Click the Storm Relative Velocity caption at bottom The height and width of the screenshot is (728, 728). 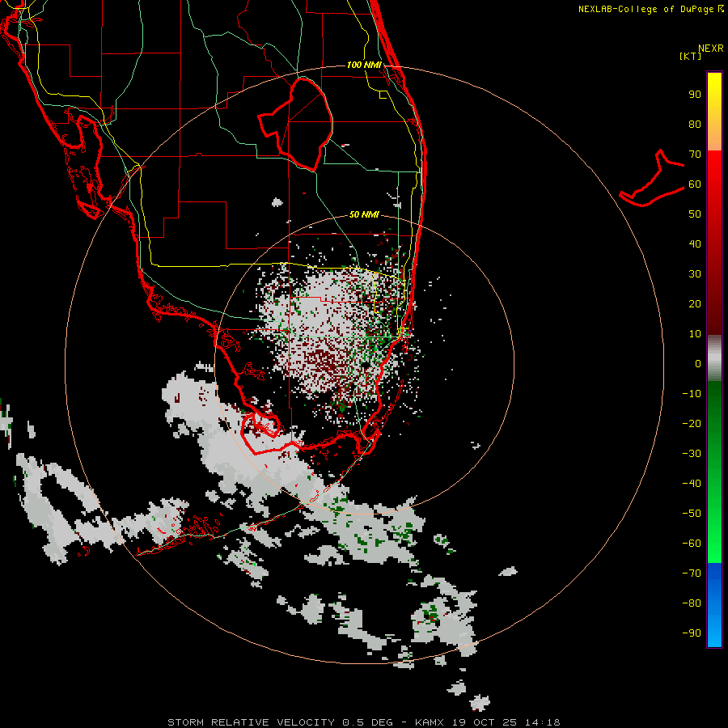(x=363, y=722)
